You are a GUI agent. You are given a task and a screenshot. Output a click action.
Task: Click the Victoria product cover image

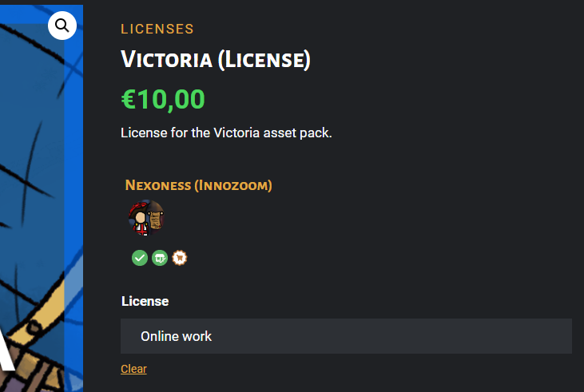[42, 199]
